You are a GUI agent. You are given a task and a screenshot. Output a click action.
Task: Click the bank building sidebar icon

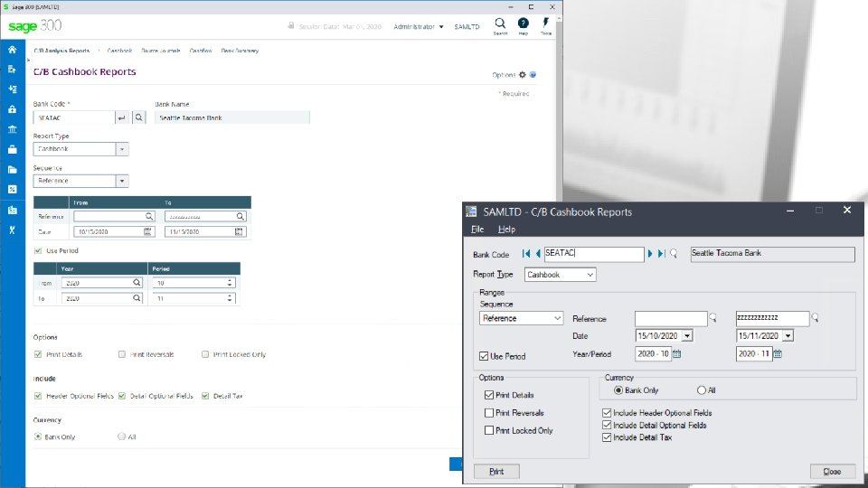point(12,129)
